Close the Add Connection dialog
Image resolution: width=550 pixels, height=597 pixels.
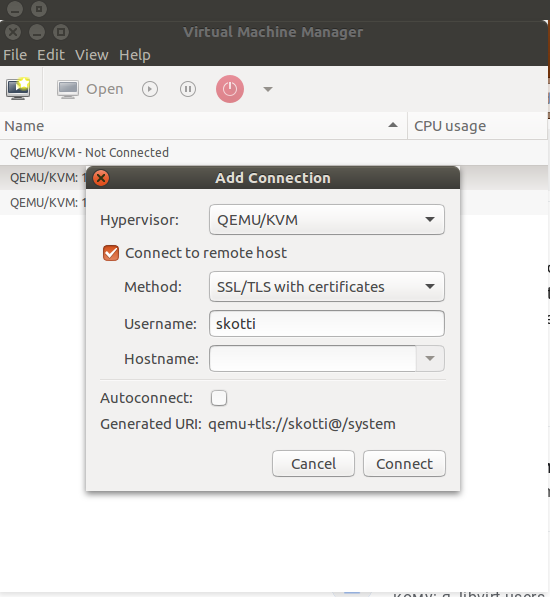pyautogui.click(x=101, y=178)
